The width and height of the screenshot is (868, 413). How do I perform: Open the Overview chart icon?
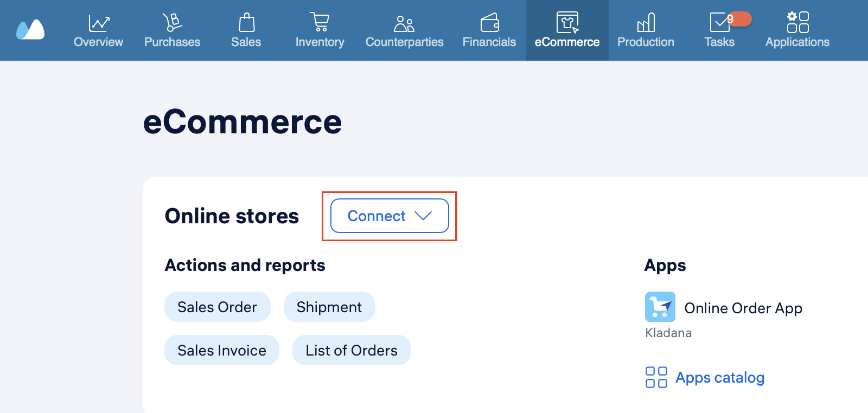coord(99,23)
